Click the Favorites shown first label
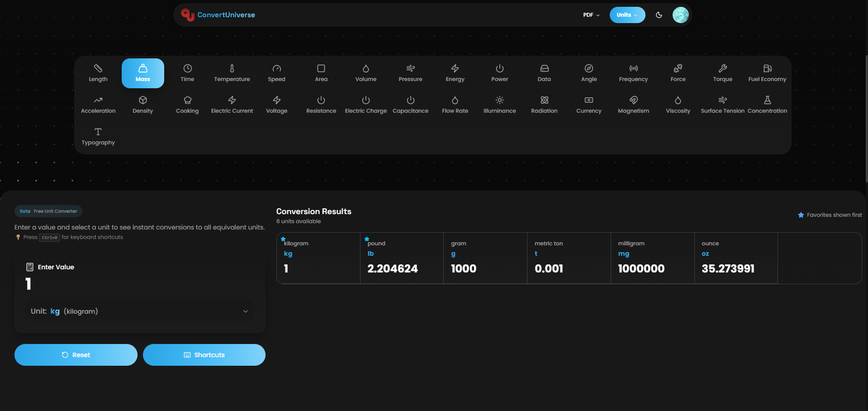This screenshot has height=411, width=868. 834,215
